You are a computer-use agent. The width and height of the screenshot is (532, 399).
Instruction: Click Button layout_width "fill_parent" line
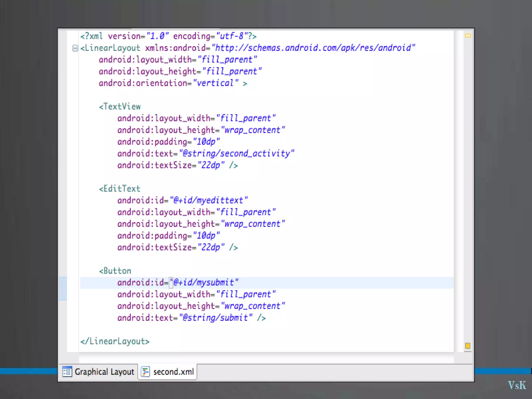[x=196, y=294]
